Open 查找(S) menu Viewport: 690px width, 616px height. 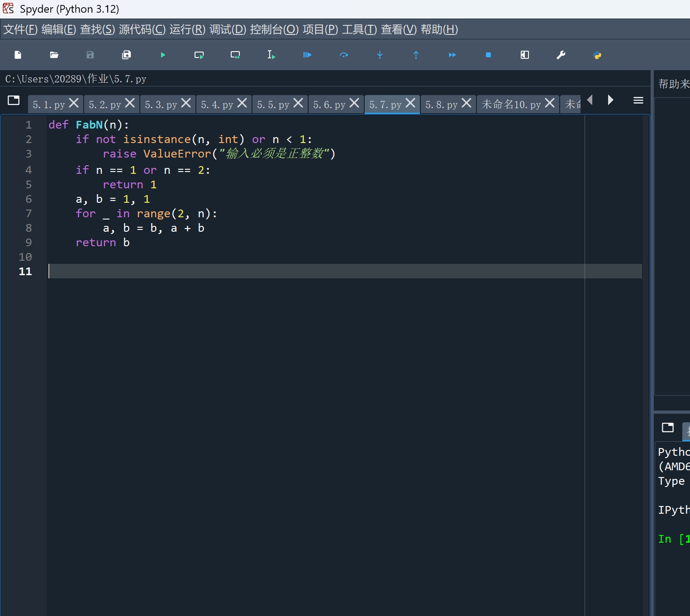coord(97,29)
